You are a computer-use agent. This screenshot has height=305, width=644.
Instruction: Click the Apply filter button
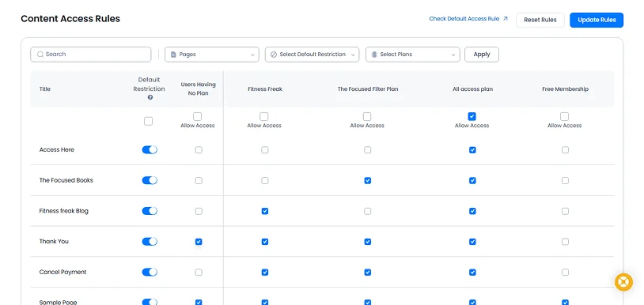(x=482, y=54)
